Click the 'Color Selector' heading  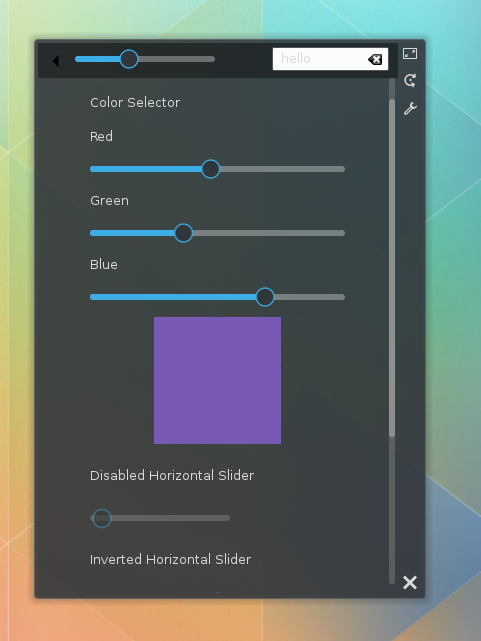pos(135,102)
